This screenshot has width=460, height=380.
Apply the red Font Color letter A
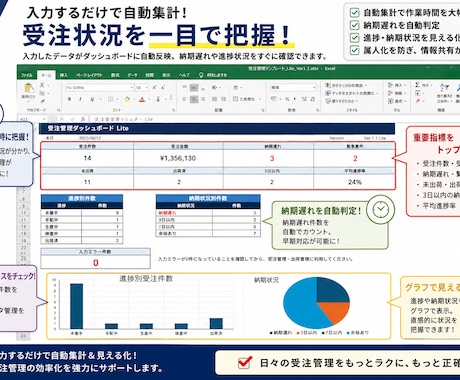142,99
